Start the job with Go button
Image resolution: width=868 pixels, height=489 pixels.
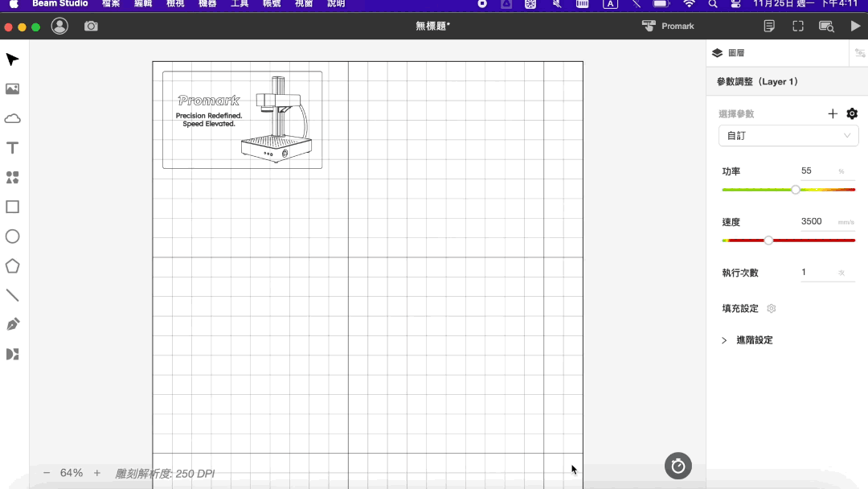(x=855, y=26)
